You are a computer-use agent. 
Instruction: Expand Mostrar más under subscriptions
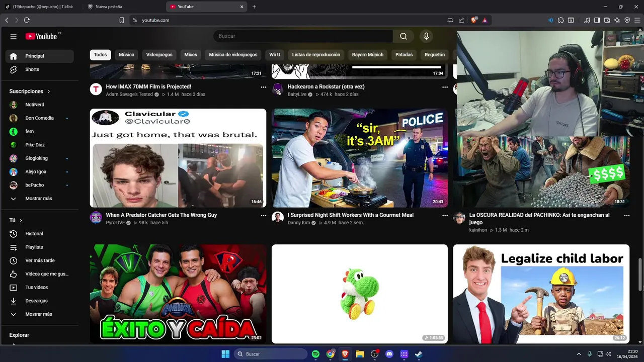39,199
